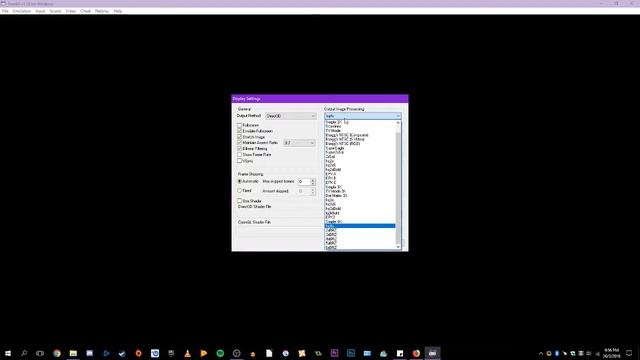Open Spotify from the taskbar

point(220,353)
